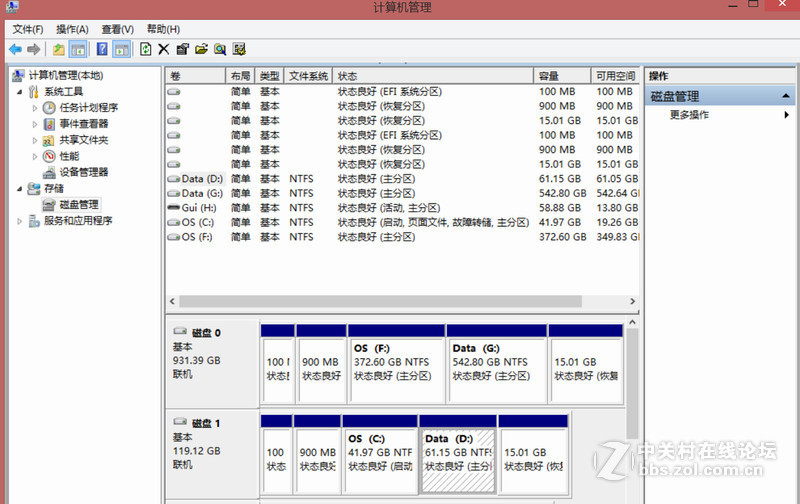
Task: Click volume list horizontal scrollbar right arrow
Action: pyautogui.click(x=633, y=301)
